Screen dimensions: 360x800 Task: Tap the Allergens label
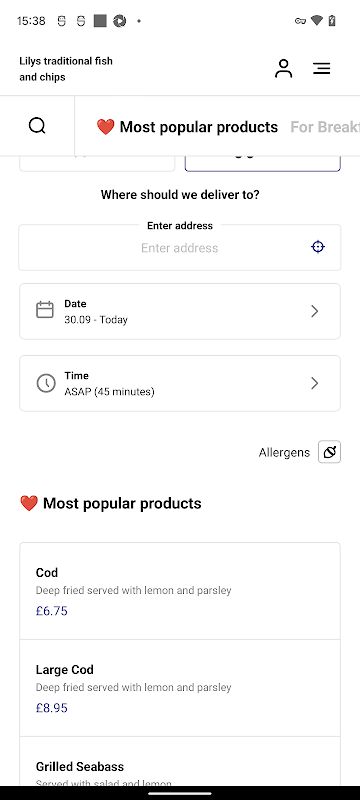pos(284,453)
